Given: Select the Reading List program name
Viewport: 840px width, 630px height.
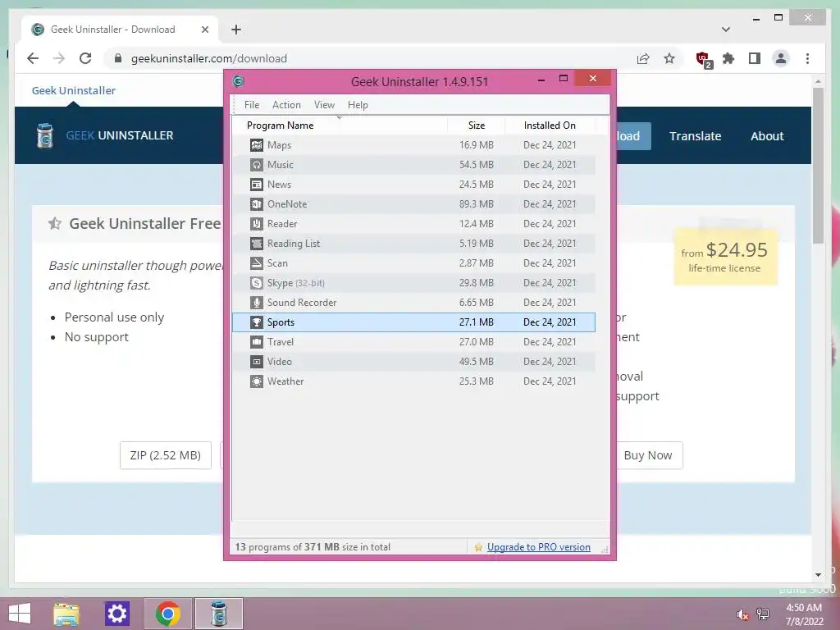Looking at the screenshot, I should point(294,244).
